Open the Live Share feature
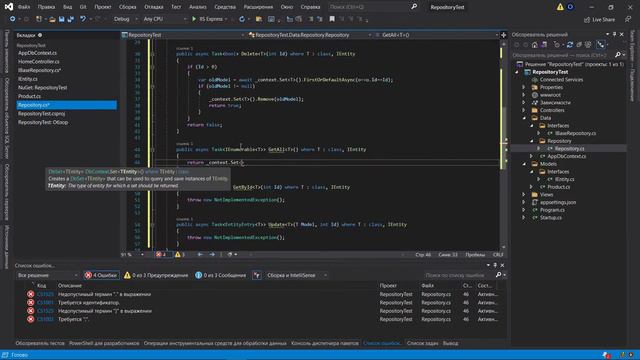Screen dimensions: 640x360 599,20
